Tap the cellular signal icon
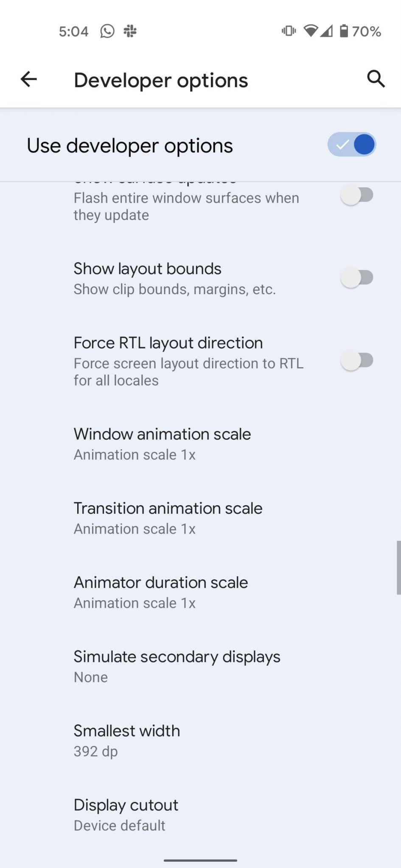The width and height of the screenshot is (401, 868). coord(326,31)
